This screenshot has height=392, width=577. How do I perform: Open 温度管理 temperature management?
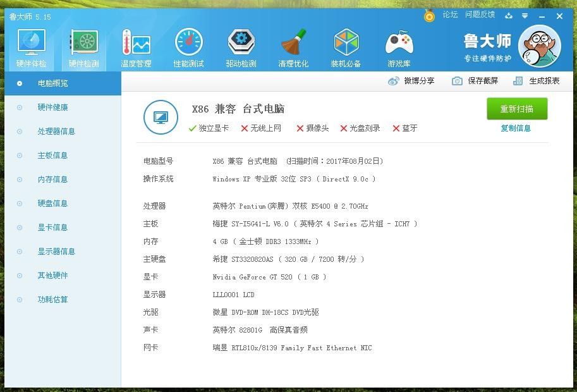tap(136, 49)
